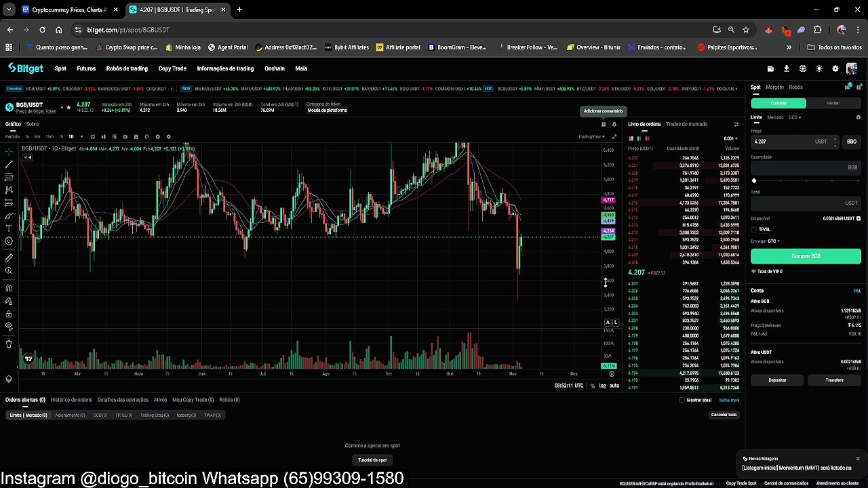
Task: Click the Comprar BGB button
Action: point(806,256)
